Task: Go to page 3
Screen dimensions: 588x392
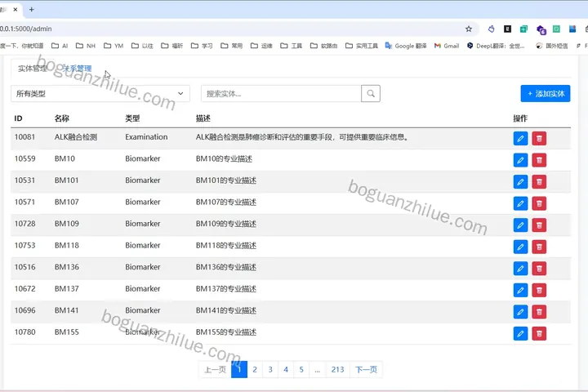Action: click(270, 369)
